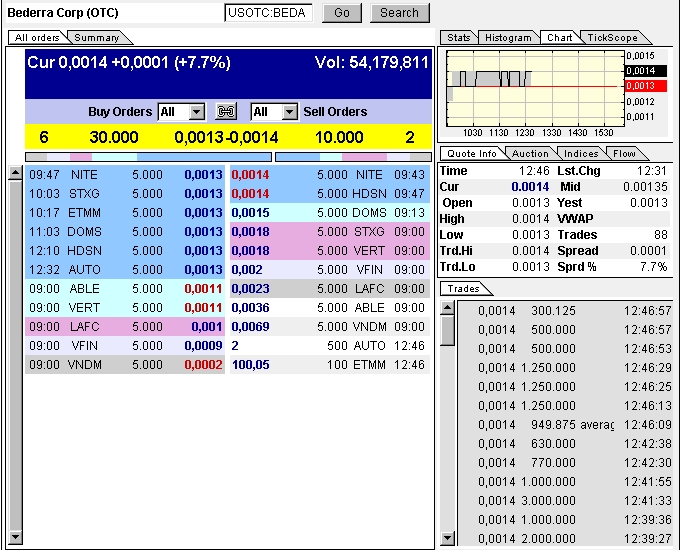Select the Indices tab
Screen dimensions: 680x550
[581, 153]
